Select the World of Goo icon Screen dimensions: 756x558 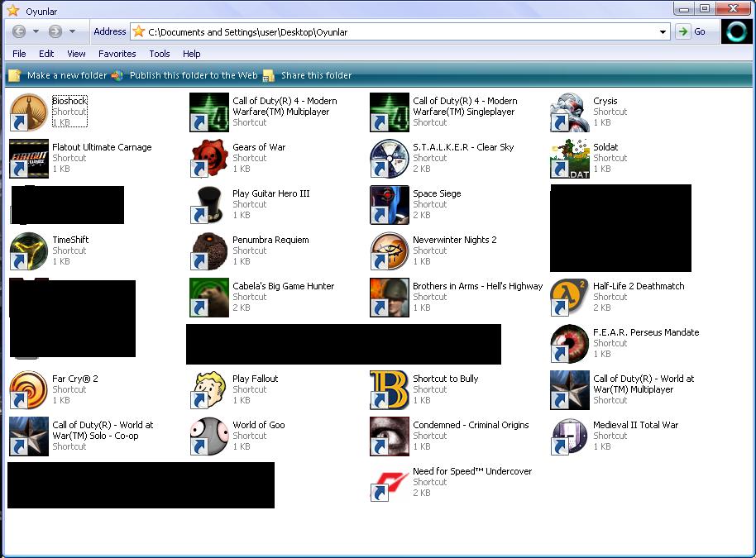[x=209, y=436]
